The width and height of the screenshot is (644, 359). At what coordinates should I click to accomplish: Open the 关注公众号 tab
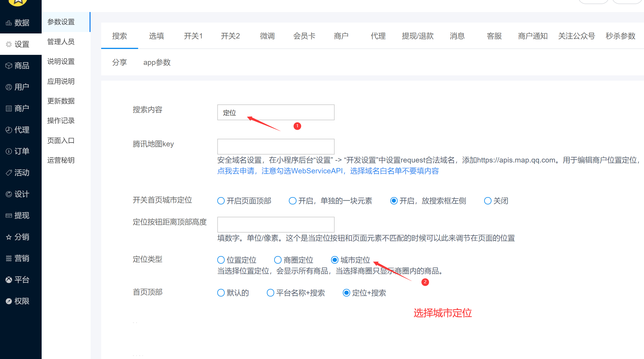pos(577,36)
